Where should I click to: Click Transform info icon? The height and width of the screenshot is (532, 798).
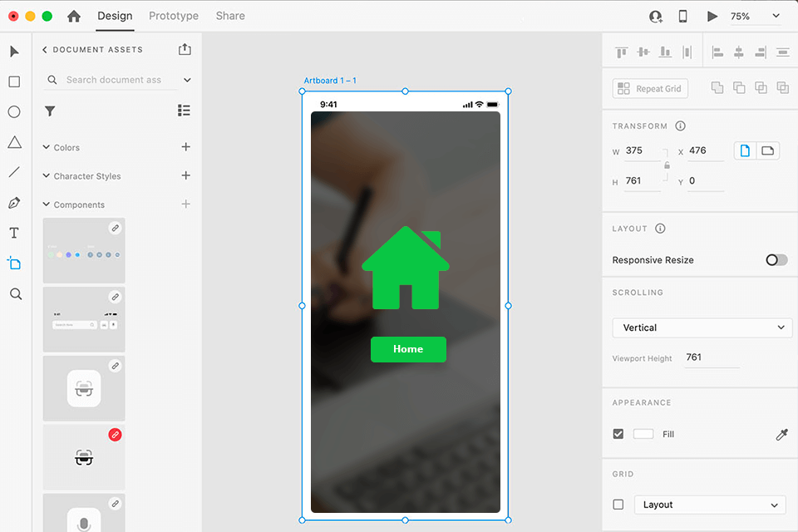click(681, 126)
